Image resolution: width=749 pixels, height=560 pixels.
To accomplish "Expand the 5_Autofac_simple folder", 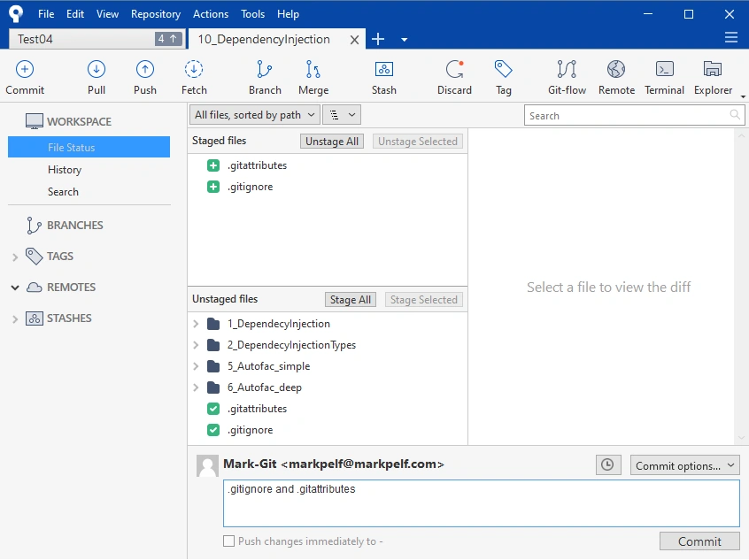I will point(196,366).
